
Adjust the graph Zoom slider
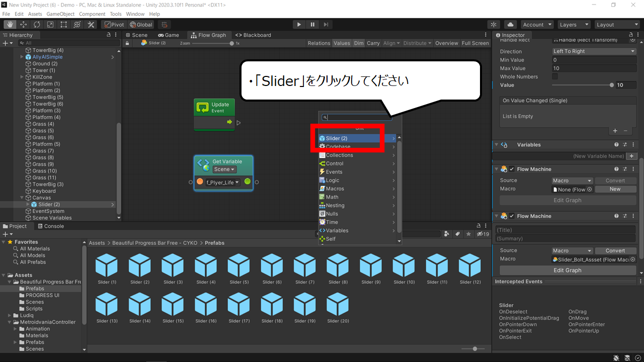click(232, 43)
